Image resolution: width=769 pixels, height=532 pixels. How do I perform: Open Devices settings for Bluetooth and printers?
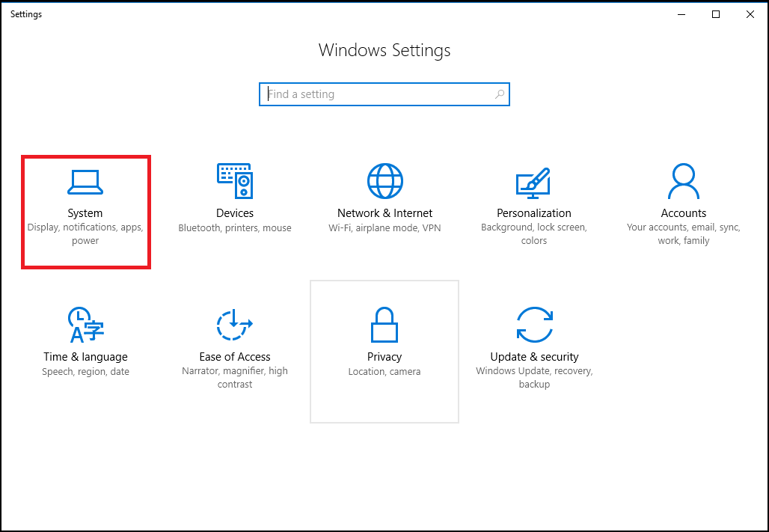pyautogui.click(x=235, y=198)
